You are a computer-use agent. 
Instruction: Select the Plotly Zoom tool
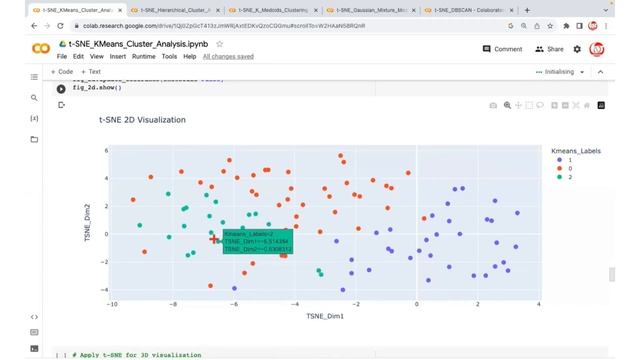[x=507, y=105]
